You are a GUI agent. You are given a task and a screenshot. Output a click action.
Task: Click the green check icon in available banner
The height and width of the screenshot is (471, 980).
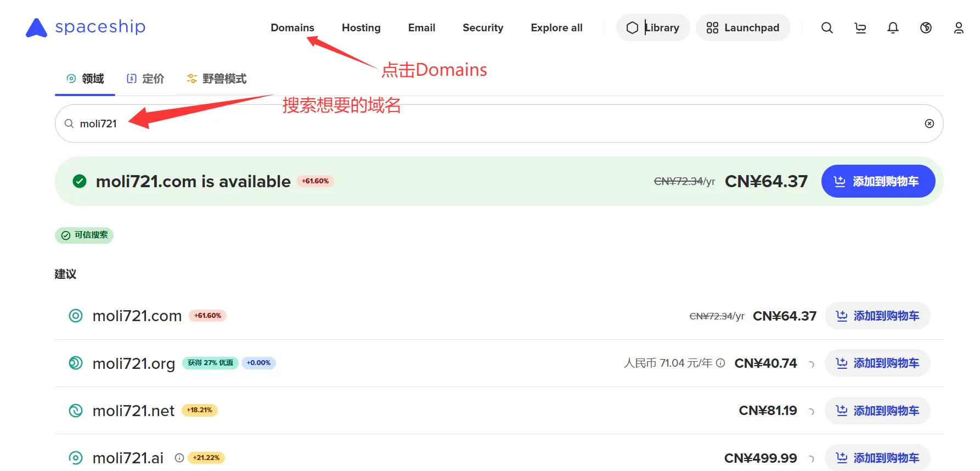click(80, 181)
